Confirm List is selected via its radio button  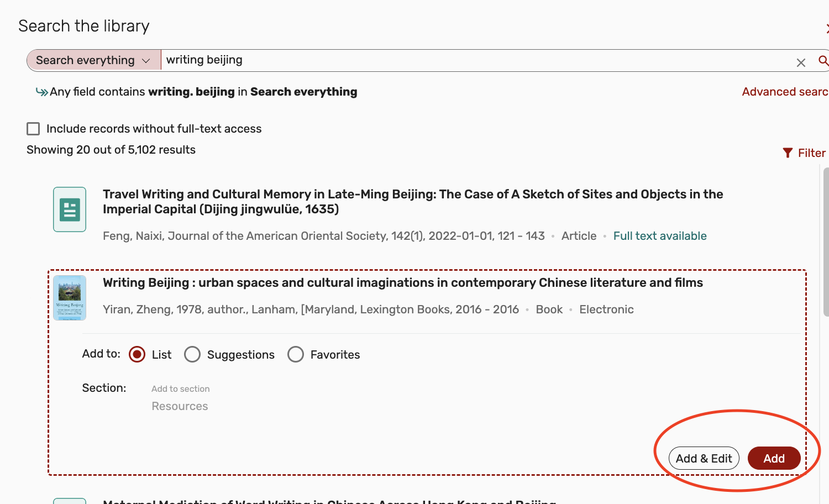[x=137, y=354]
